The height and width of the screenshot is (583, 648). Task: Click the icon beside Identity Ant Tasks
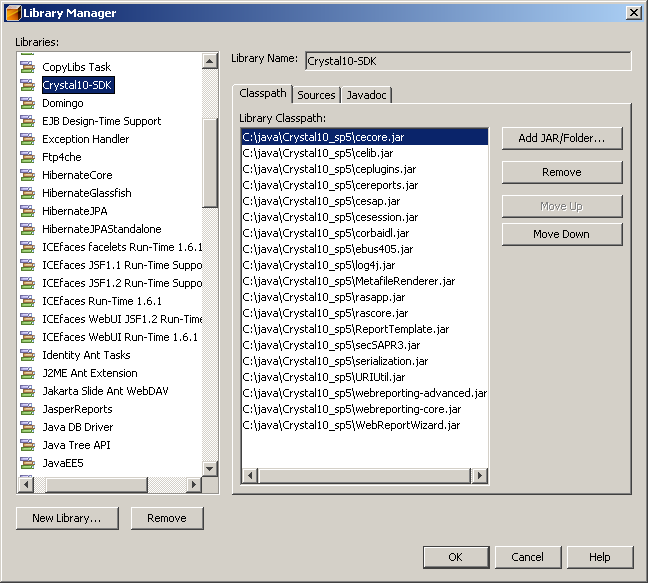[28, 355]
